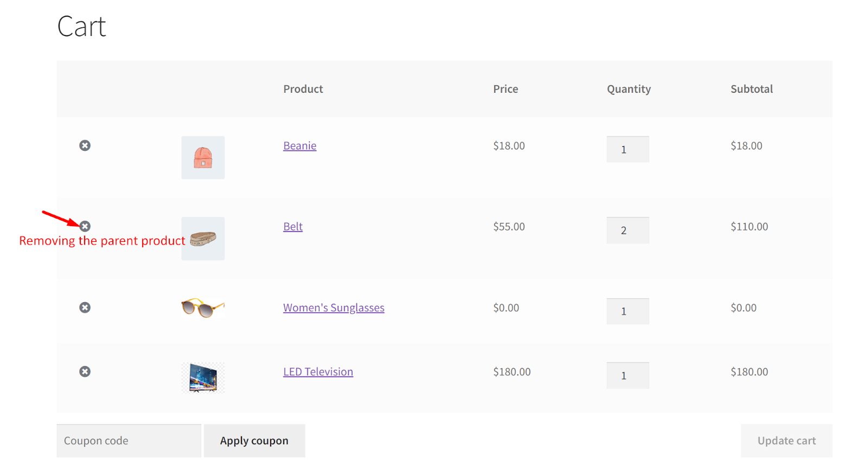Click the Cart page heading

click(81, 27)
